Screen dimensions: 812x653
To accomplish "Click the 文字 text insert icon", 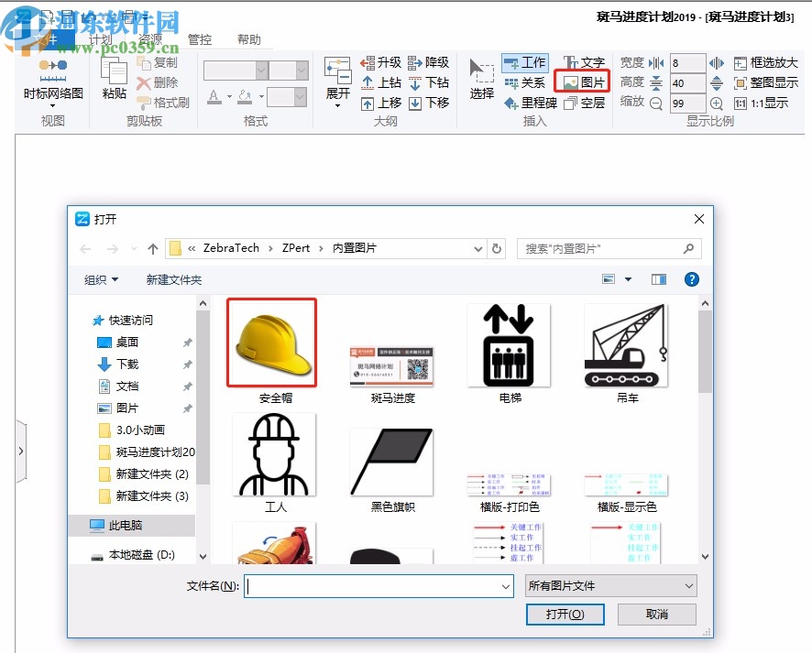I will pyautogui.click(x=584, y=60).
